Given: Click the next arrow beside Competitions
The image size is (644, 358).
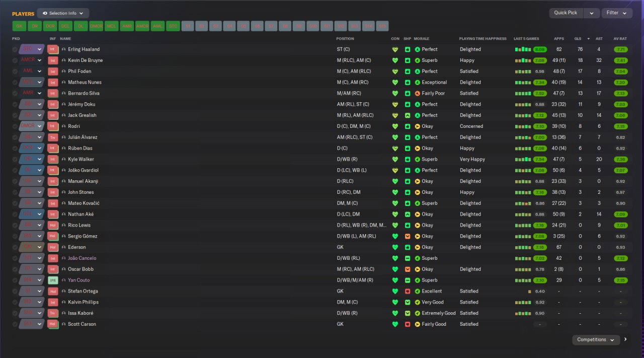Looking at the screenshot, I should click(625, 340).
